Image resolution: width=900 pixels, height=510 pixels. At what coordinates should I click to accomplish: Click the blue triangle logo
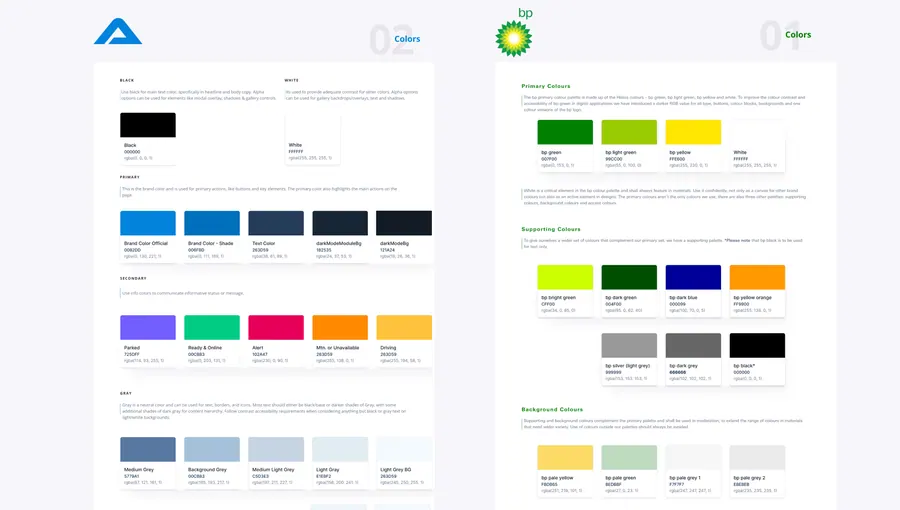click(x=118, y=31)
